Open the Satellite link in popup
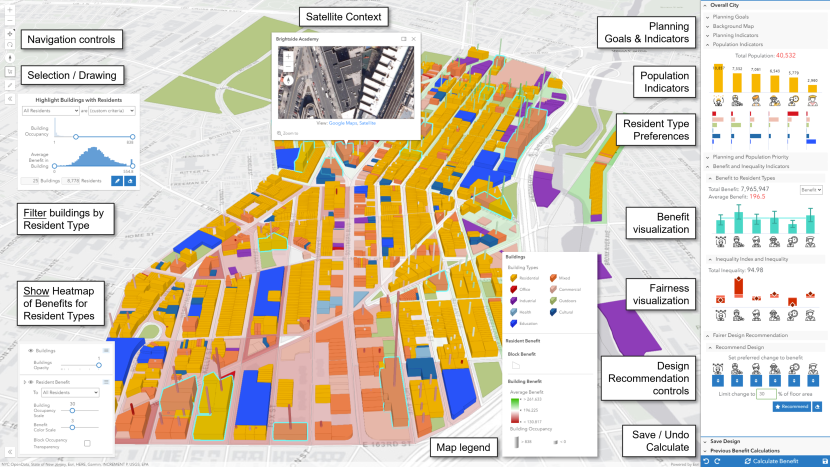 [367, 123]
